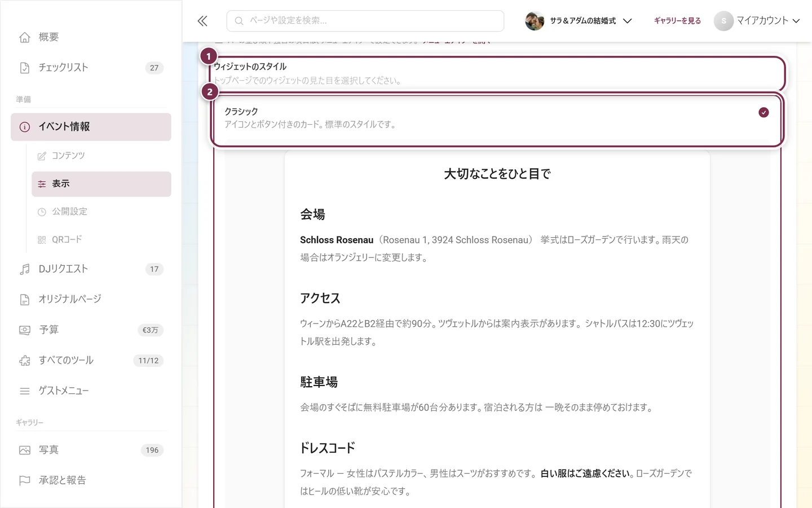Click the preview title 大切なことをひと目で
Image resolution: width=812 pixels, height=508 pixels.
click(497, 174)
